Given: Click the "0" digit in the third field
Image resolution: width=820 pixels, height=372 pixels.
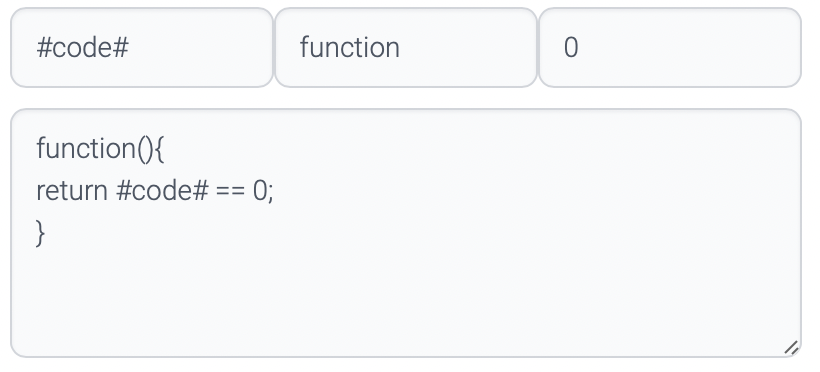Looking at the screenshot, I should 571,48.
